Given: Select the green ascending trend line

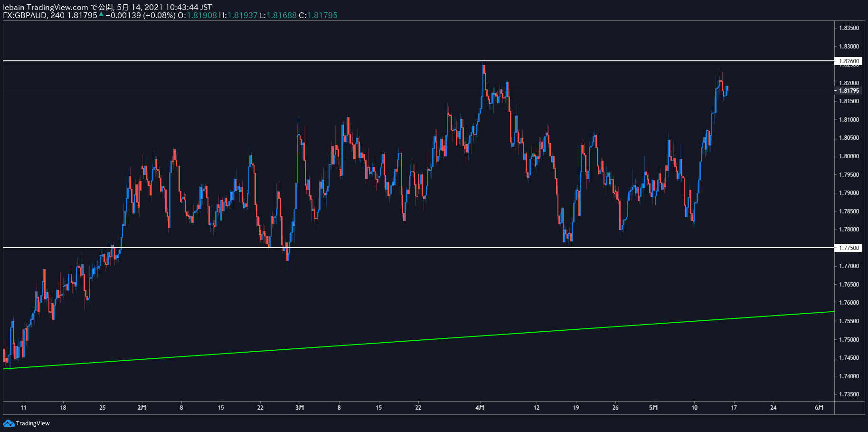Looking at the screenshot, I should (418, 340).
